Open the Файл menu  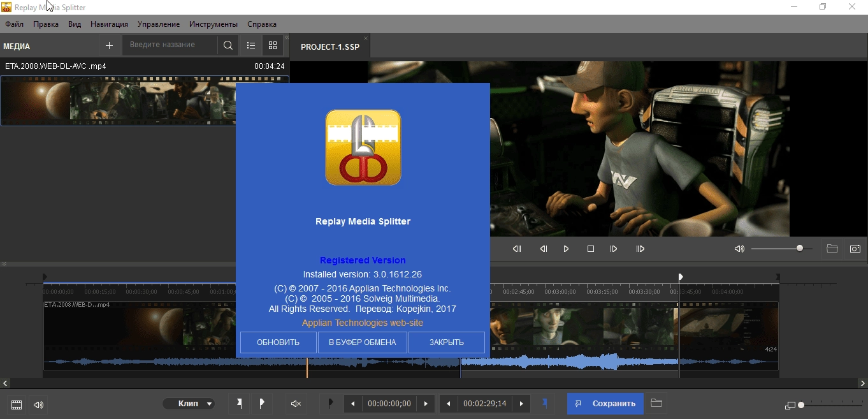pos(14,24)
